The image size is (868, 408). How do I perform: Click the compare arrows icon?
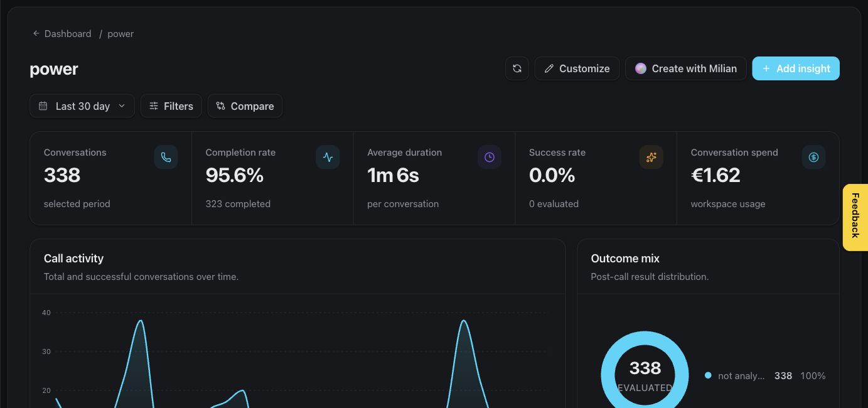(220, 106)
